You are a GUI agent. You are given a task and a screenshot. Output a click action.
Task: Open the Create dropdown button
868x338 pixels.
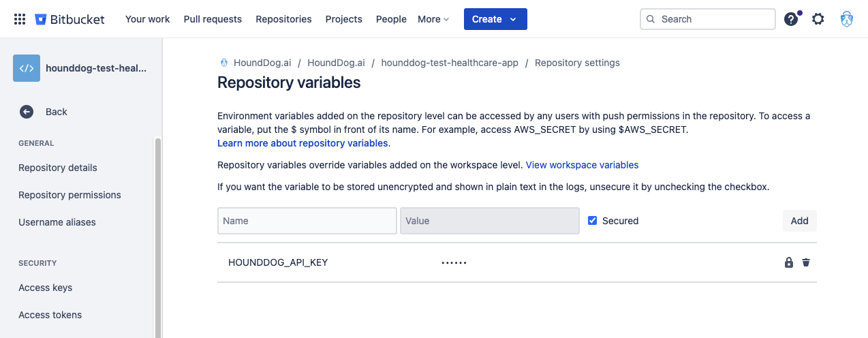(x=495, y=19)
